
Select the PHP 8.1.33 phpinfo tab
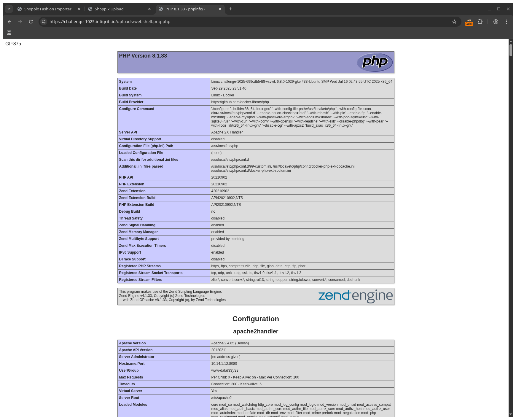[x=184, y=9]
